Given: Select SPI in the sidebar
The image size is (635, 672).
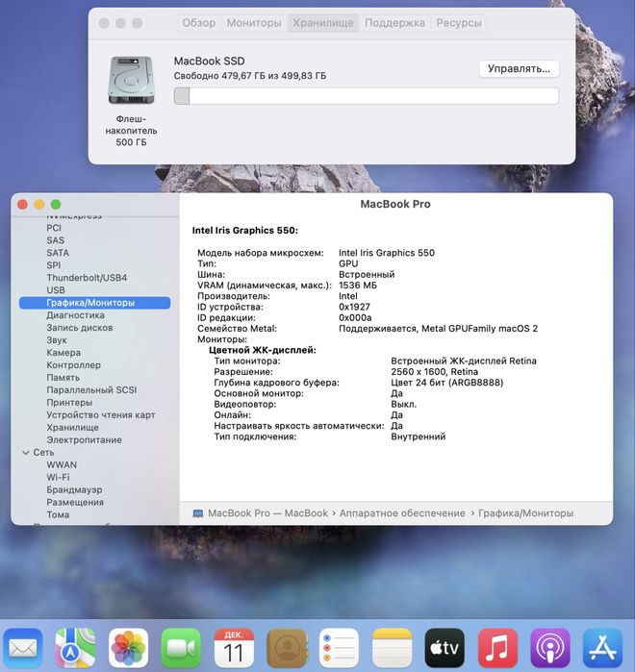Looking at the screenshot, I should [x=54, y=265].
